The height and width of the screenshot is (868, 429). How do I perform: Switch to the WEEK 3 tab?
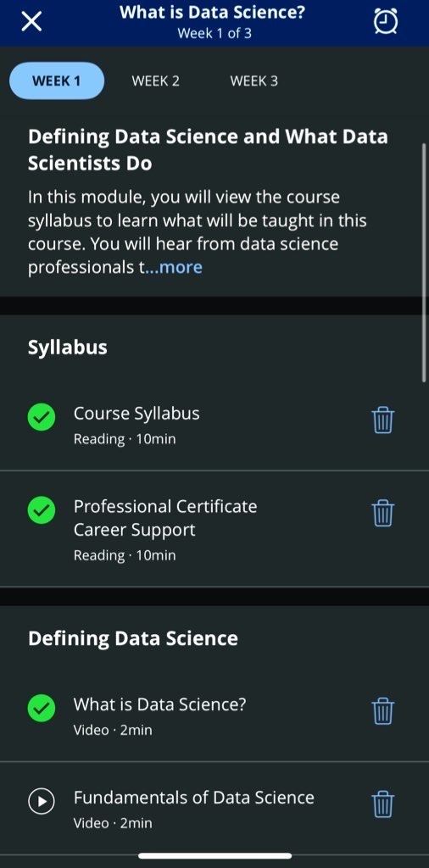[x=254, y=81]
